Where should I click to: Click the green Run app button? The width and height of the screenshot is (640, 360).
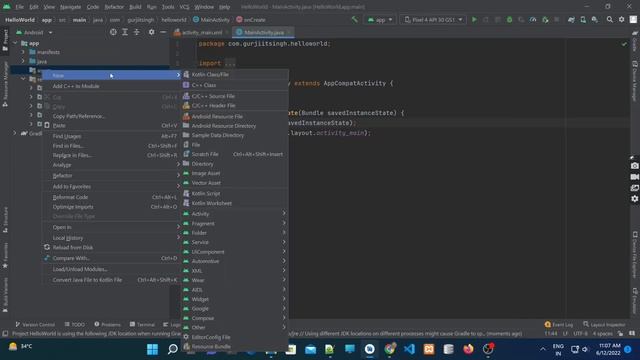pos(474,20)
